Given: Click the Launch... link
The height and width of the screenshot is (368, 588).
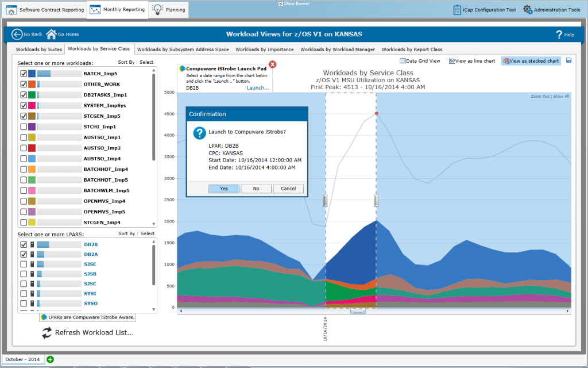Looking at the screenshot, I should pos(258,88).
